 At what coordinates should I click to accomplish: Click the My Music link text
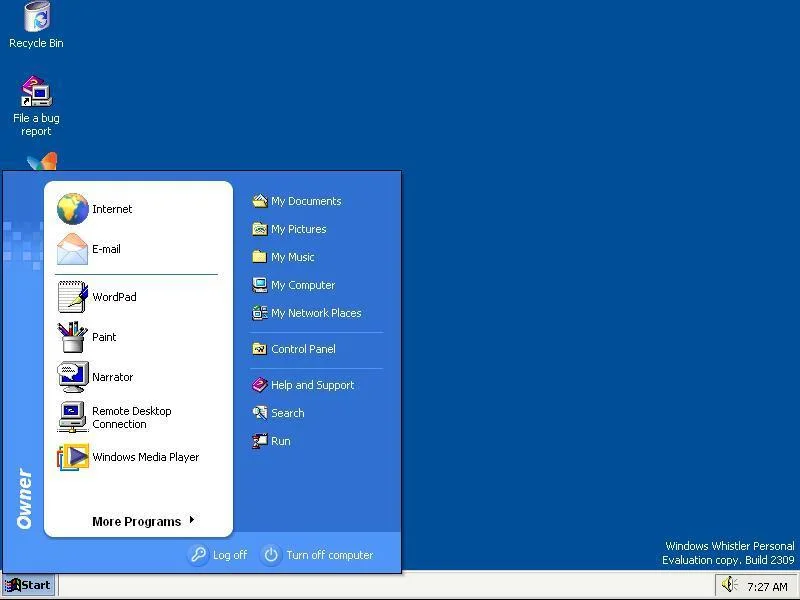(292, 257)
